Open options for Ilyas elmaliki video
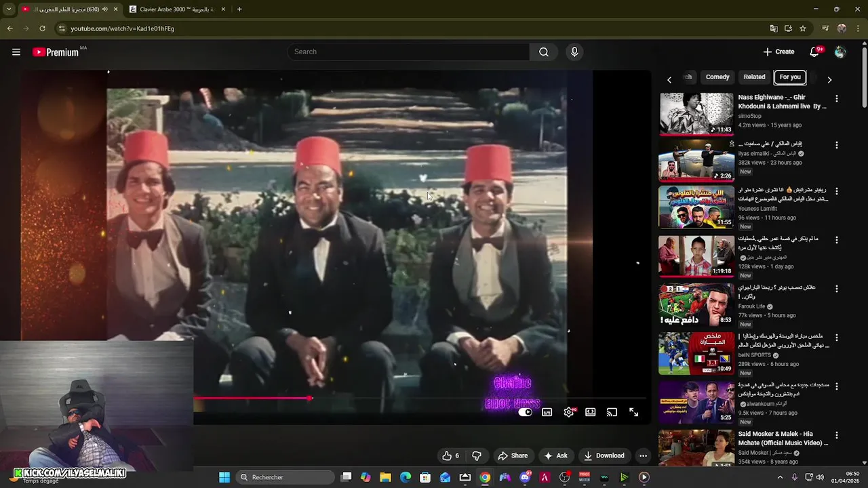868x488 pixels. [x=837, y=146]
